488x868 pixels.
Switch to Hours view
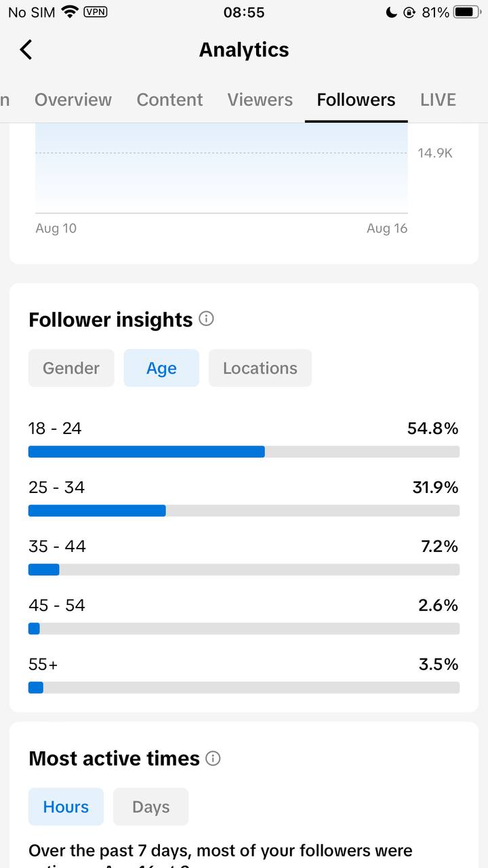click(66, 807)
